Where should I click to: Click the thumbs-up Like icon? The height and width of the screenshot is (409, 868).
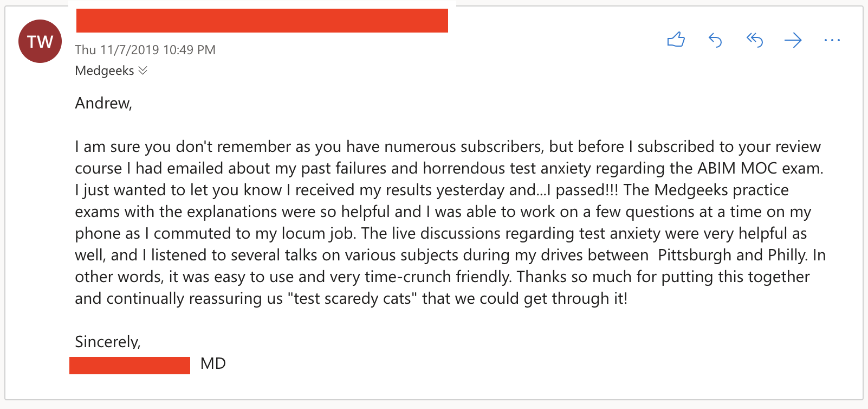[x=676, y=40]
